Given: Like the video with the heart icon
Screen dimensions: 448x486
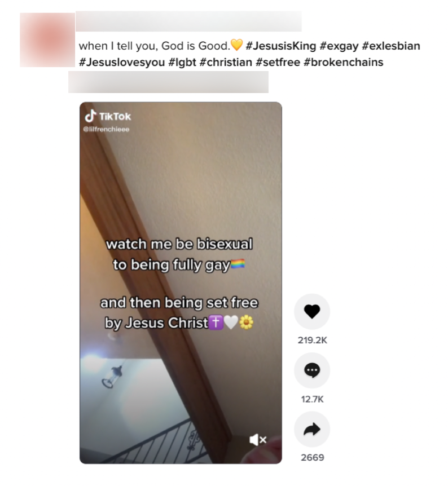Looking at the screenshot, I should (x=312, y=311).
